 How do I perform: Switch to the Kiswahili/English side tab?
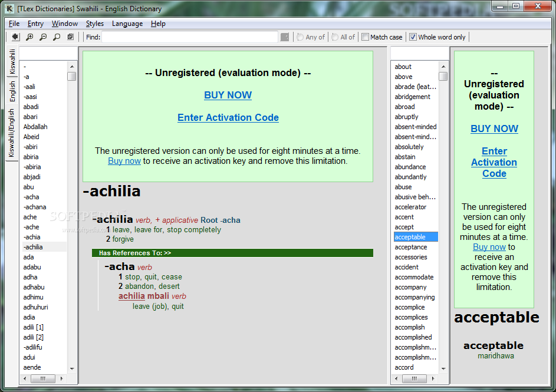(x=12, y=133)
